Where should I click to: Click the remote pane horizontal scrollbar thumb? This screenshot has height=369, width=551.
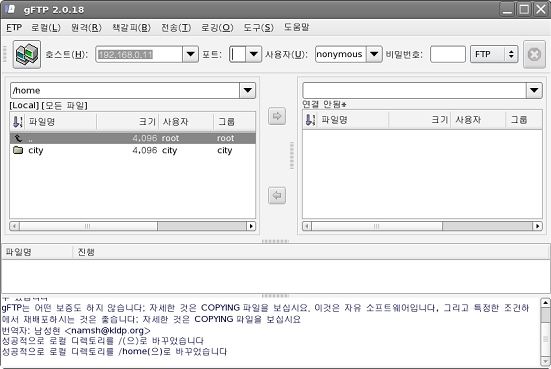pos(377,226)
